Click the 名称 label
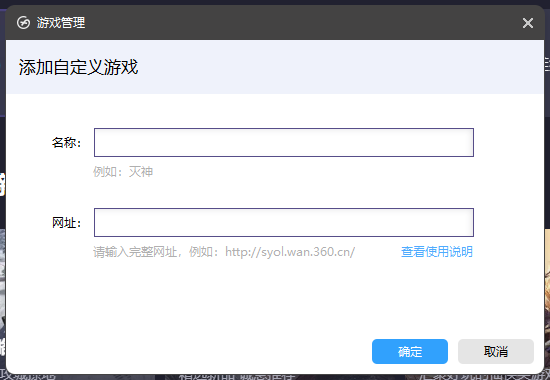 click(x=66, y=143)
